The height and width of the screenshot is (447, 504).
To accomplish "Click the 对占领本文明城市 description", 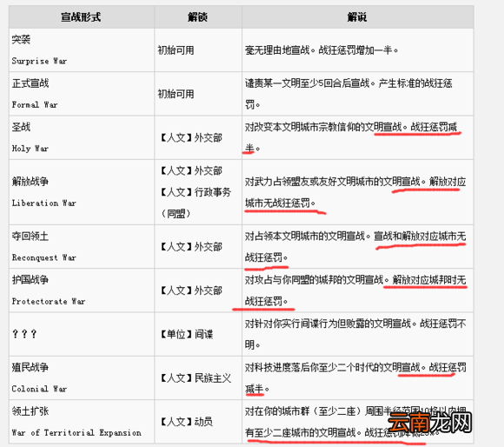I will (x=355, y=247).
